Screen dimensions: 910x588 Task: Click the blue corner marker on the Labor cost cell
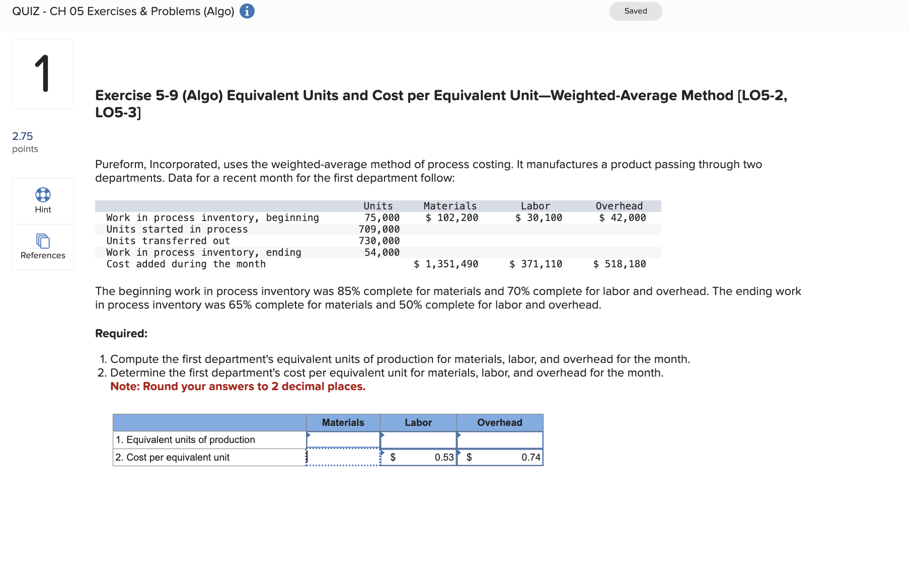point(383,452)
